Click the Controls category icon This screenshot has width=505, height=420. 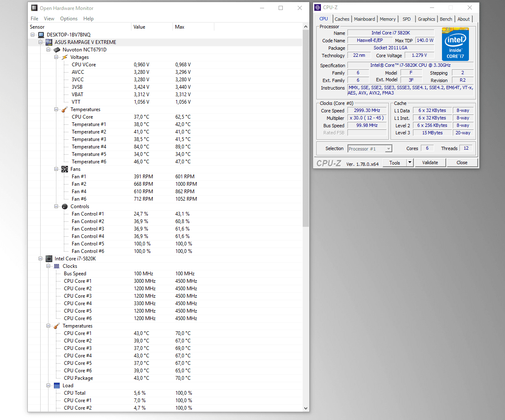pyautogui.click(x=65, y=206)
